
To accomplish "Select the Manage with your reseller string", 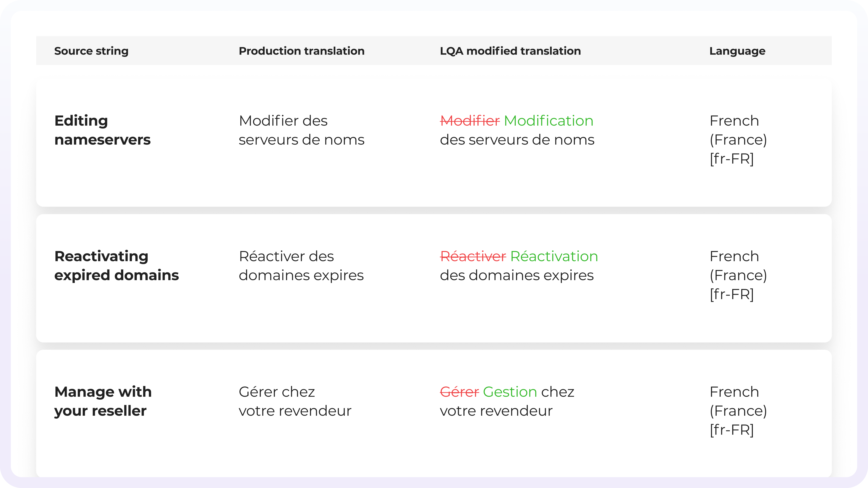I will (x=103, y=401).
